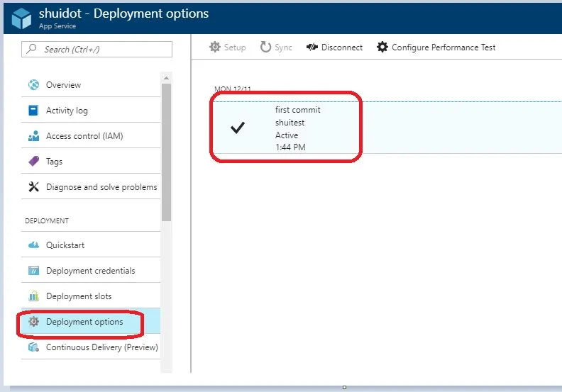Viewport: 562px width, 392px height.
Task: Click the sidebar scrollbar up arrow
Action: [166, 78]
